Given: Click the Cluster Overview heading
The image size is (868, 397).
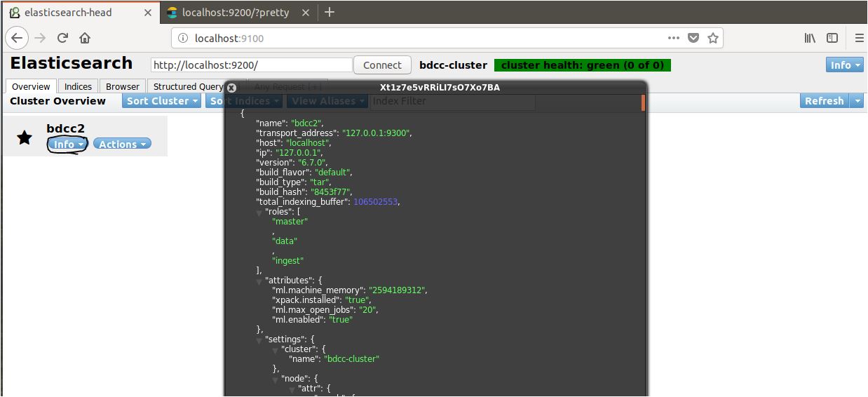Looking at the screenshot, I should 57,101.
